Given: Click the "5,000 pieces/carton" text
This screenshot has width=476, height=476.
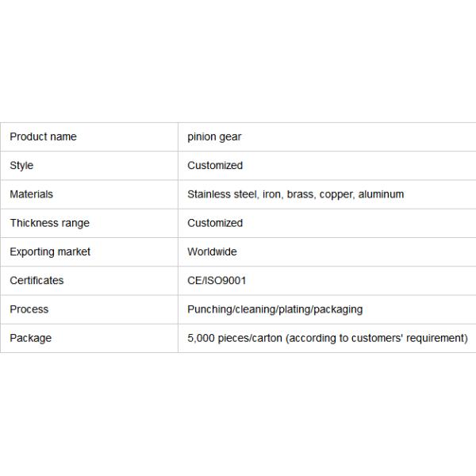Looking at the screenshot, I should click(235, 338).
